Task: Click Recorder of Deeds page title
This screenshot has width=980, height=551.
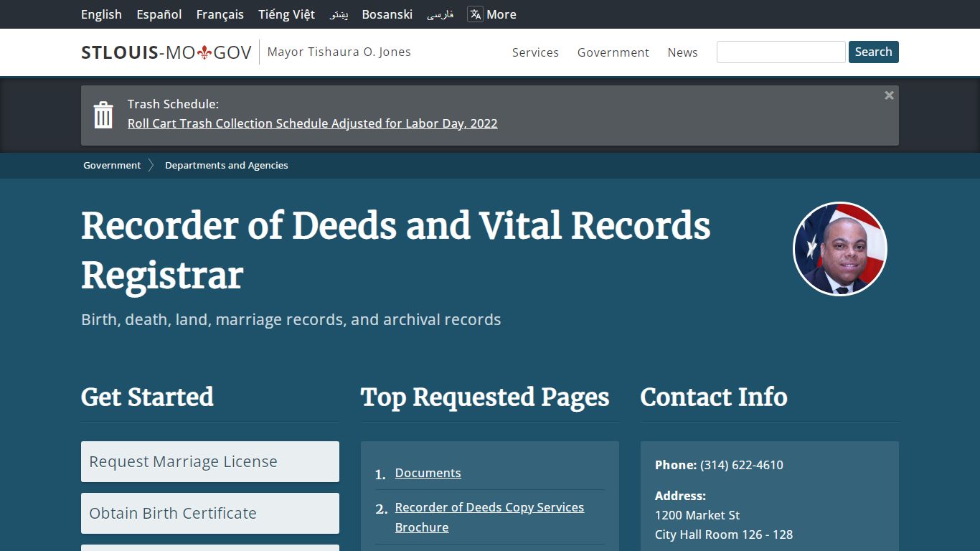Action: pyautogui.click(x=396, y=250)
